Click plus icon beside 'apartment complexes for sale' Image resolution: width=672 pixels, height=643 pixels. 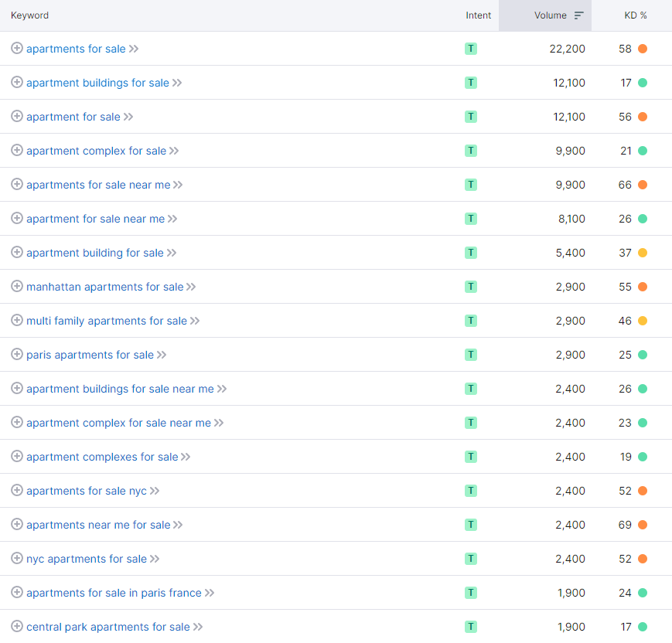17,456
